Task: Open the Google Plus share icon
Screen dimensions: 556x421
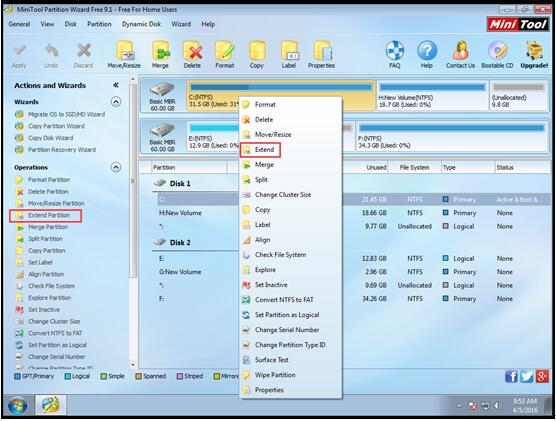Action: 542,376
